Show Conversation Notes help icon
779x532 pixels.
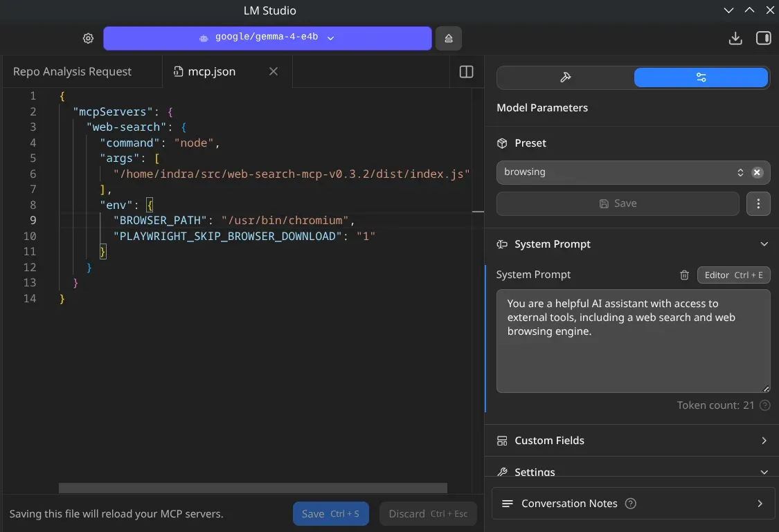pos(630,503)
